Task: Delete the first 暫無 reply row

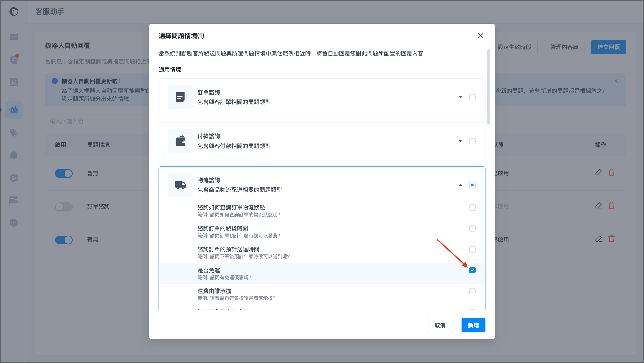Action: tap(612, 172)
